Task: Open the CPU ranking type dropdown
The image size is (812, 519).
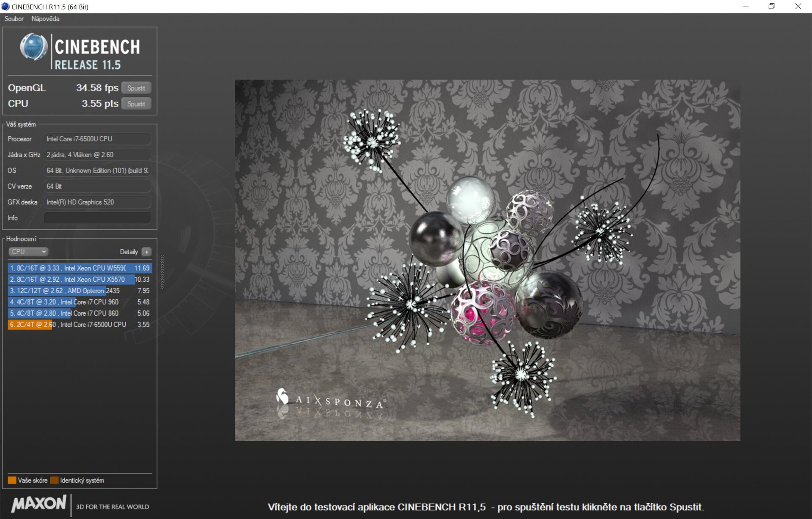Action: tap(28, 252)
